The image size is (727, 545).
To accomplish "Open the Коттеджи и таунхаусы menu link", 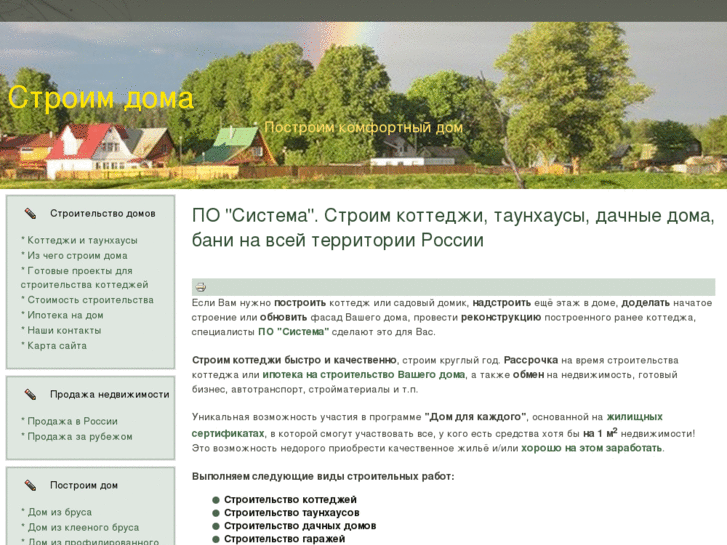I will tap(82, 240).
